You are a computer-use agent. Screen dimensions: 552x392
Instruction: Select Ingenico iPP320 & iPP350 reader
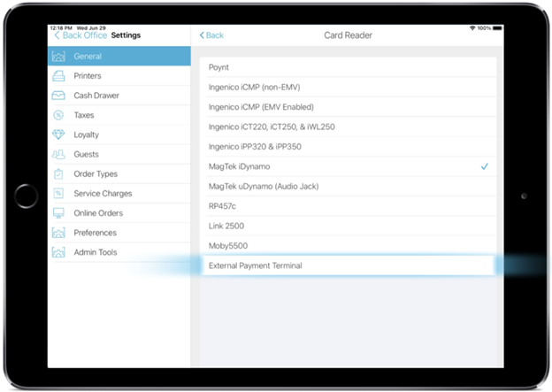click(x=349, y=147)
